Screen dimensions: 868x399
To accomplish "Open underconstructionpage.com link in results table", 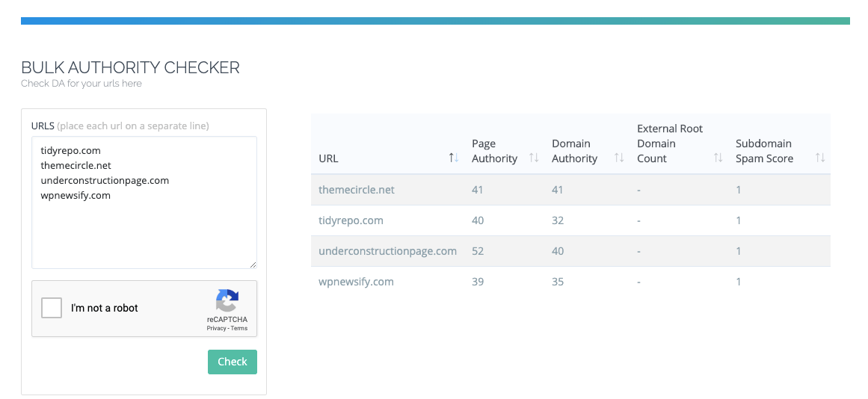I will pyautogui.click(x=387, y=251).
